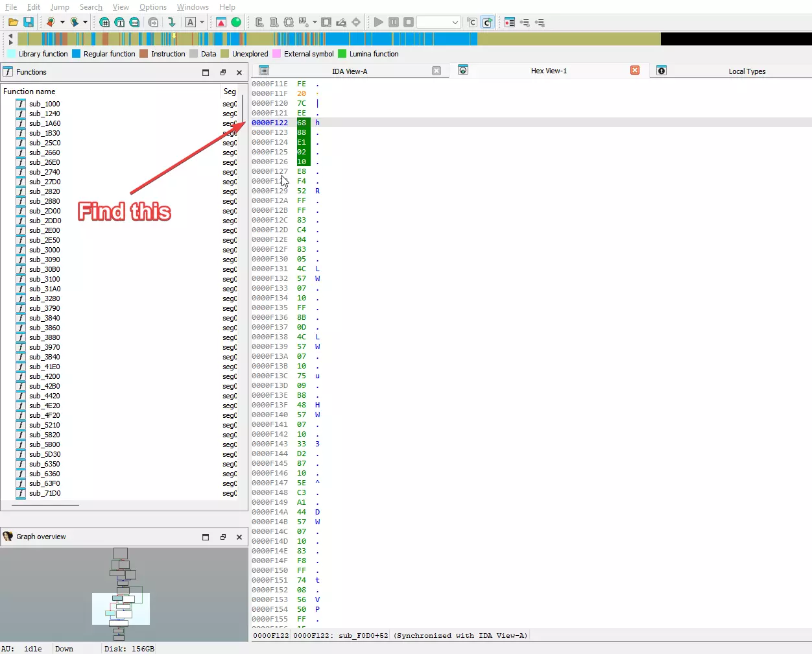Click the second grey debugger window icon
The width and height of the screenshot is (812, 654).
274,22
